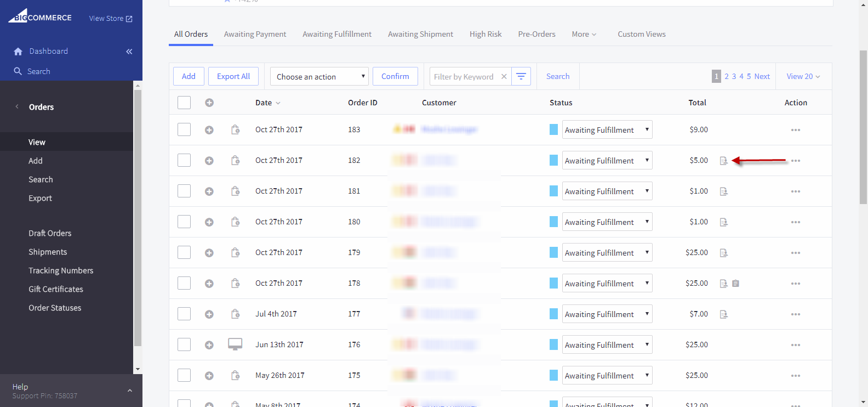
Task: Switch to Awaiting Shipment tab
Action: click(420, 34)
